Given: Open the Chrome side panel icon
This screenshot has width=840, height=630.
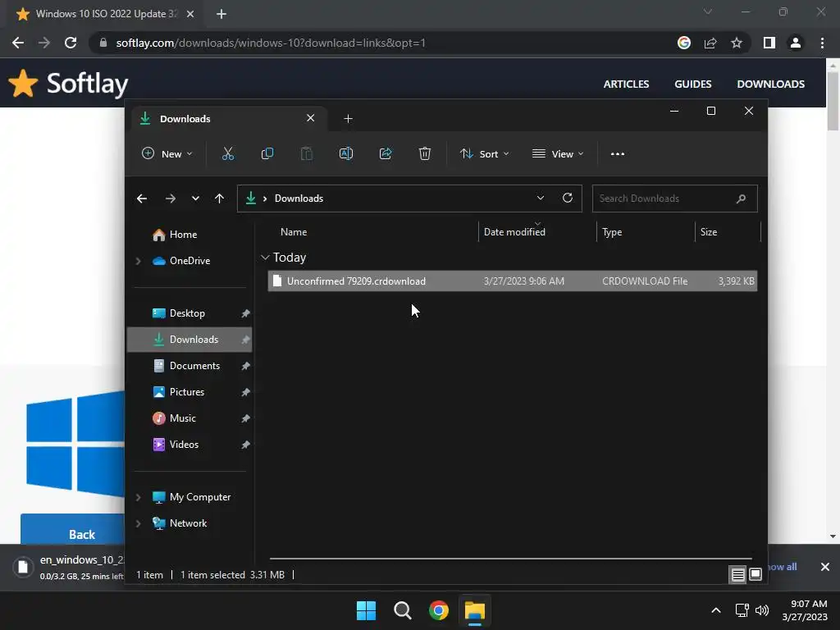Looking at the screenshot, I should [769, 43].
